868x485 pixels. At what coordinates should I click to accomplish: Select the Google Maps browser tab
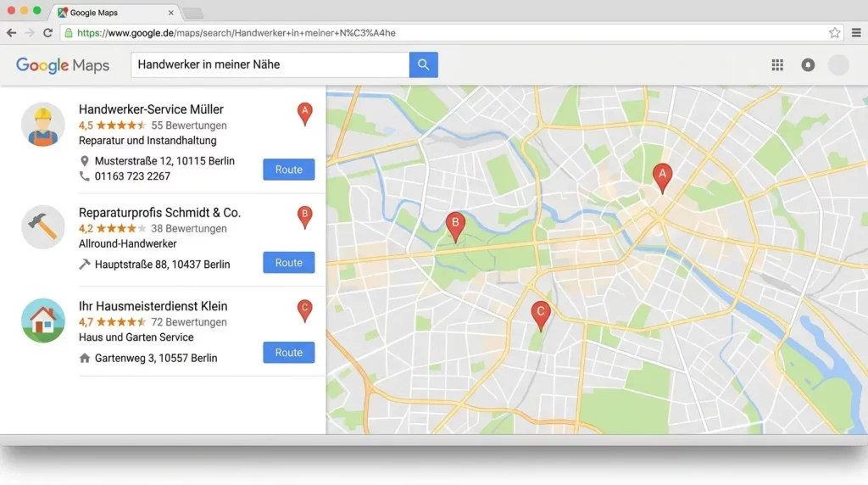coord(114,12)
